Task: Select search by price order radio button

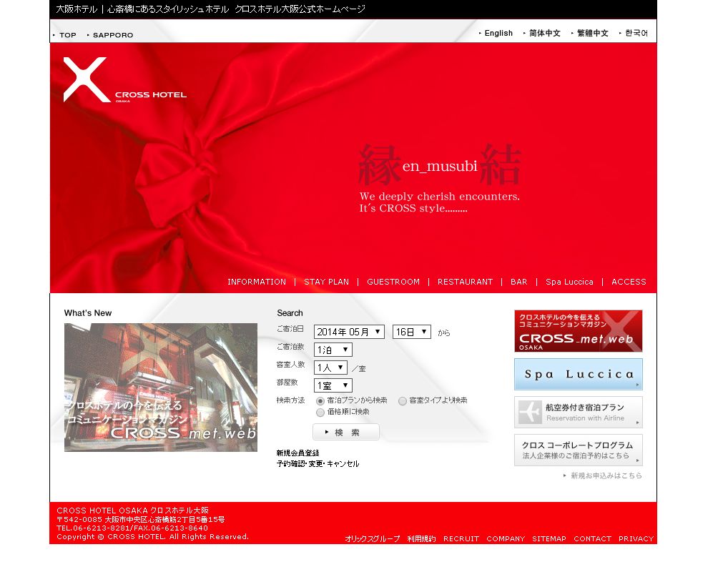Action: coord(320,412)
